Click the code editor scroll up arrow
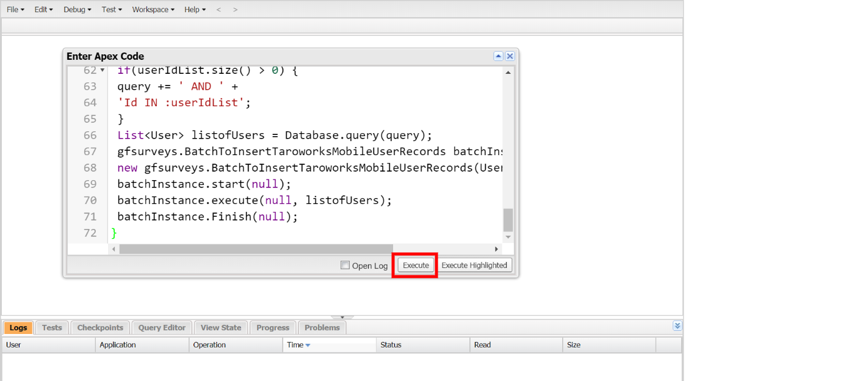The height and width of the screenshot is (381, 868). [x=508, y=73]
